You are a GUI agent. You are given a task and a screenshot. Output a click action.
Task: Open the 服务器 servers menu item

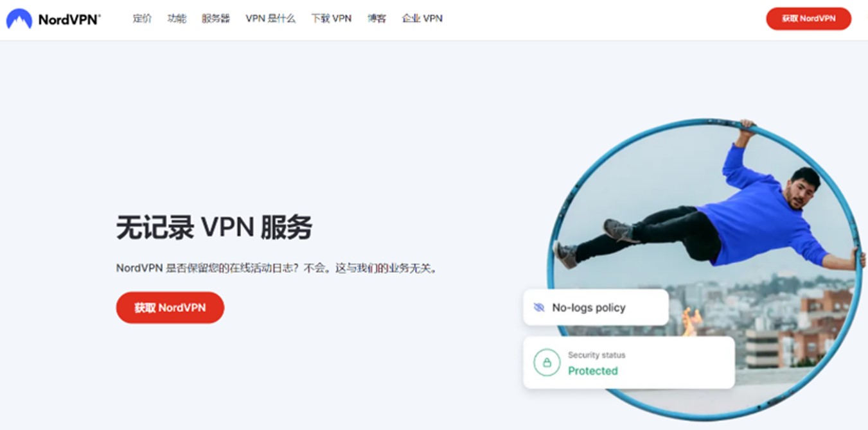(x=216, y=19)
